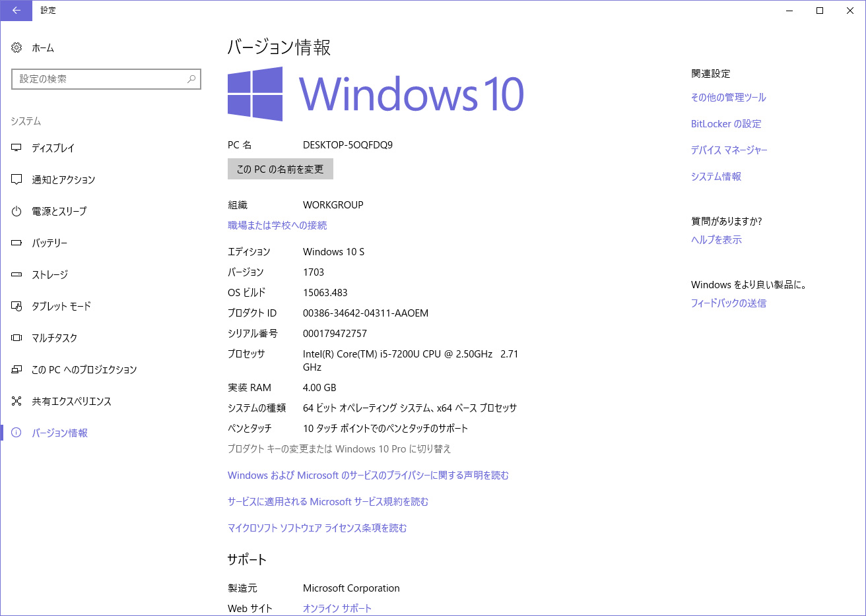Click the Home gear icon

pyautogui.click(x=17, y=47)
